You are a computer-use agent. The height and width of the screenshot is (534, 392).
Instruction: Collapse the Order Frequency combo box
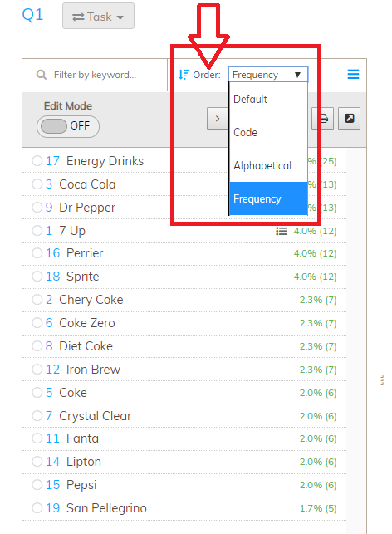268,74
